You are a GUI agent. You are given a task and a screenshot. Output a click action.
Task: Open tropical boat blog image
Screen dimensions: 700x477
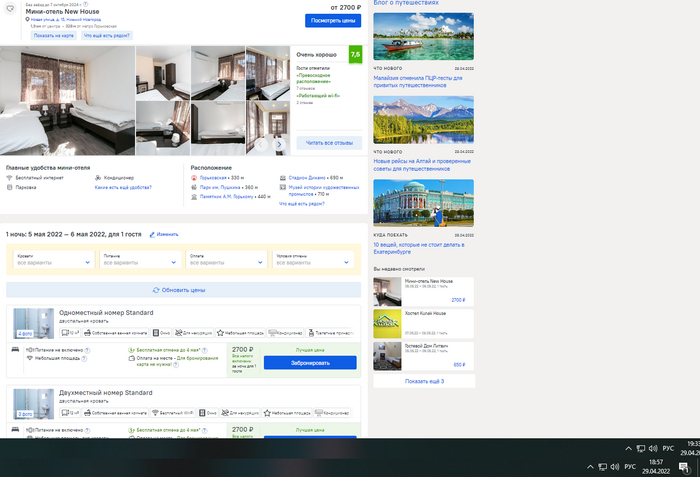coord(424,36)
